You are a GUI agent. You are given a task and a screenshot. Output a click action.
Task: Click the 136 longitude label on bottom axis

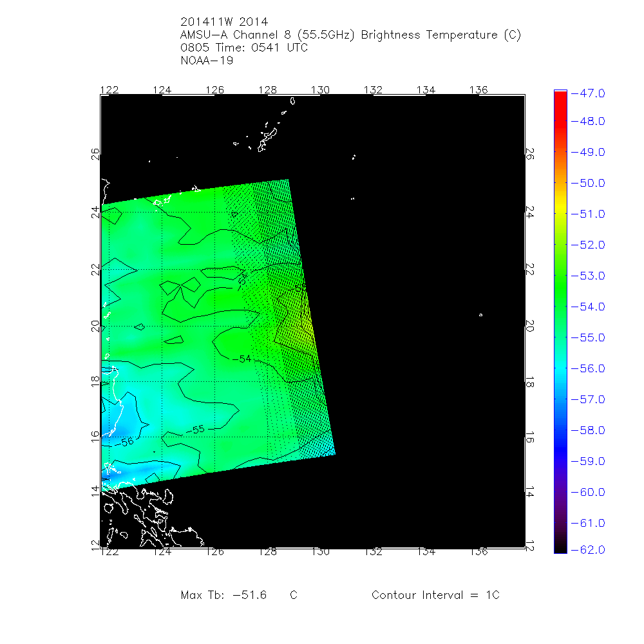(x=478, y=552)
